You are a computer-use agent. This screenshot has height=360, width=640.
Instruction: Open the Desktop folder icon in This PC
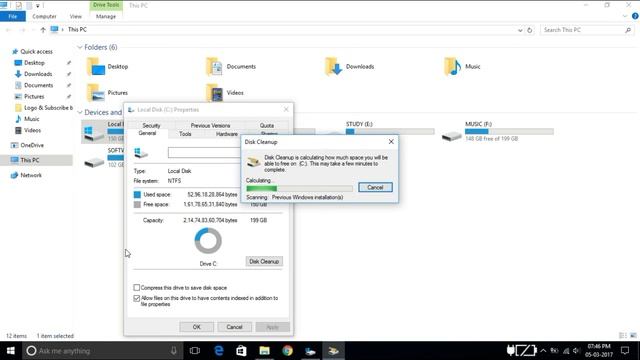96,67
